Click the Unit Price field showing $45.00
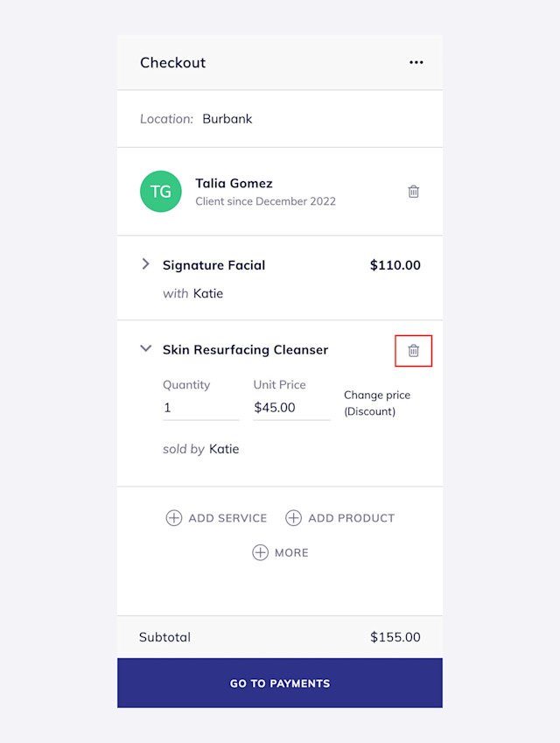The image size is (560, 743). [291, 408]
